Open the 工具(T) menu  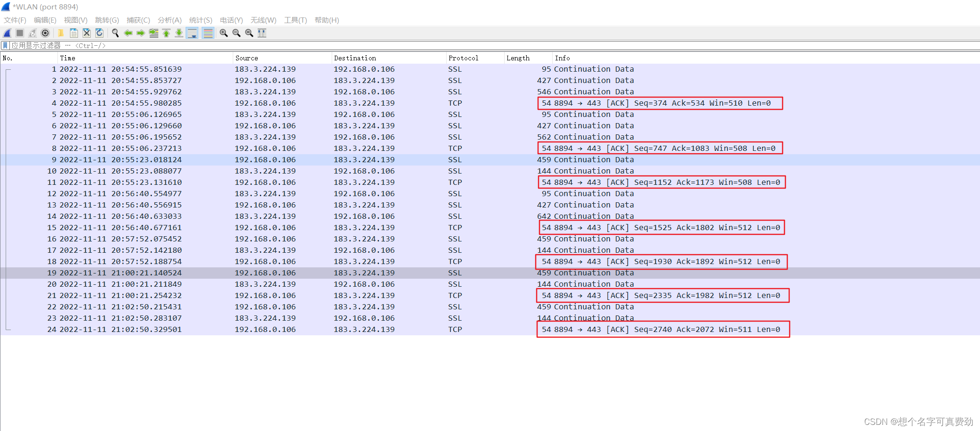[x=295, y=20]
